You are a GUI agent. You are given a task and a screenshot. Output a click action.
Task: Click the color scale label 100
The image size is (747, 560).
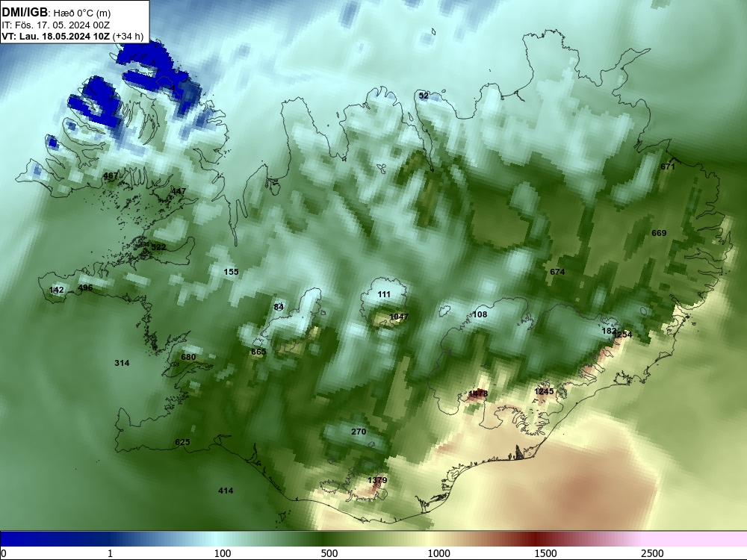click(x=223, y=553)
